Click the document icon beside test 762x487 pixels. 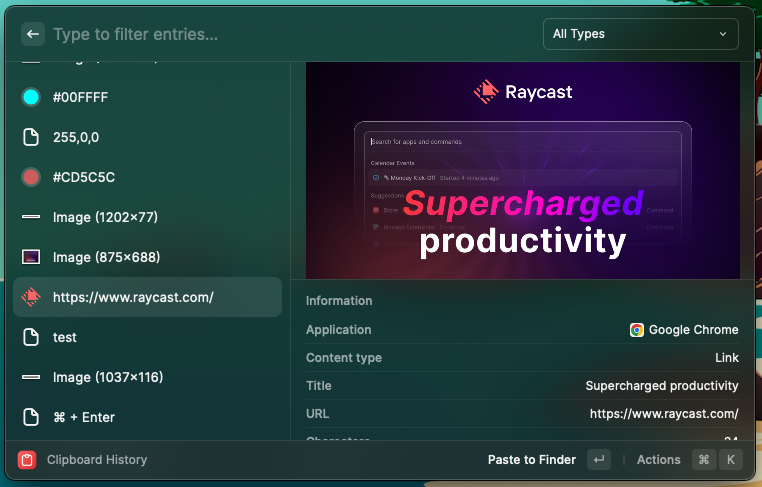(x=31, y=337)
